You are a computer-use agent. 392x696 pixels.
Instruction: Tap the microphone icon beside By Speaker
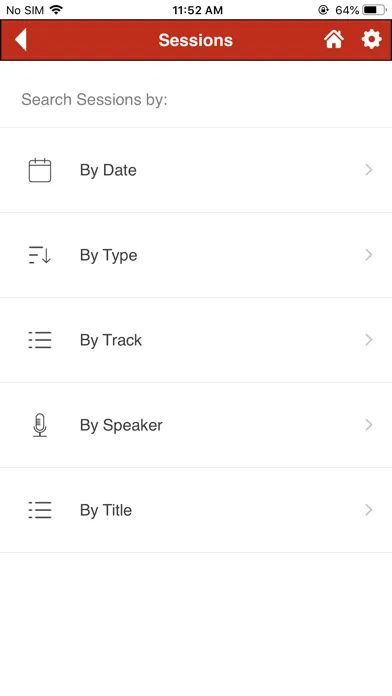point(40,425)
